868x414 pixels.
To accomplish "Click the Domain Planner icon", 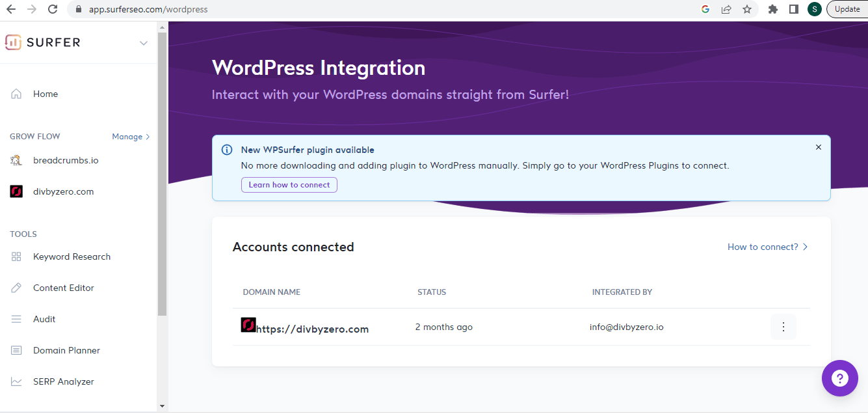I will click(x=16, y=350).
